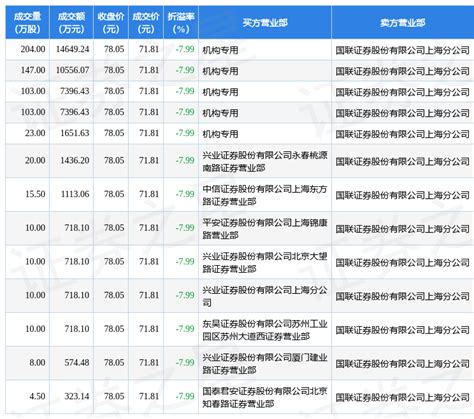Click -7.99 in the 204.00 row

tap(185, 49)
